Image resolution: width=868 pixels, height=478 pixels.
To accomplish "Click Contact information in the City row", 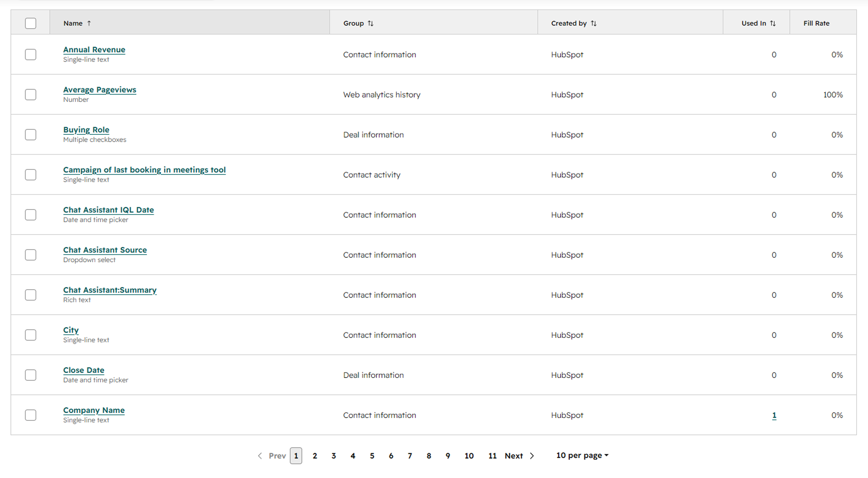I will click(x=379, y=335).
